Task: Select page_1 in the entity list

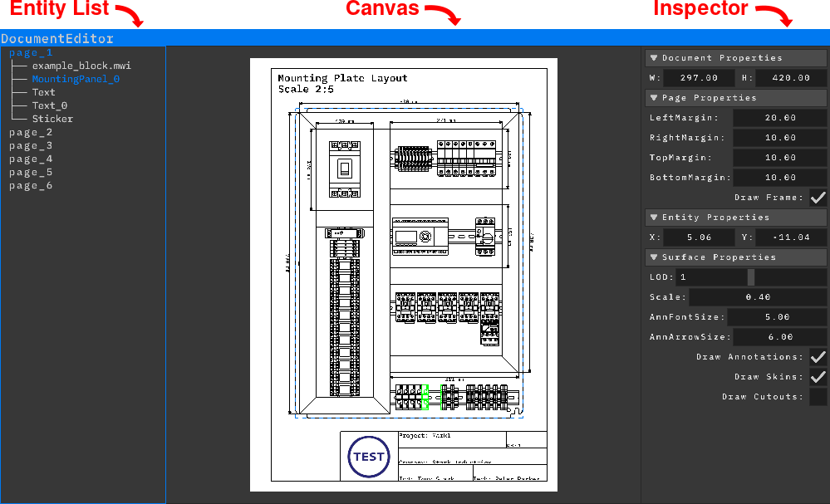Action: click(31, 52)
